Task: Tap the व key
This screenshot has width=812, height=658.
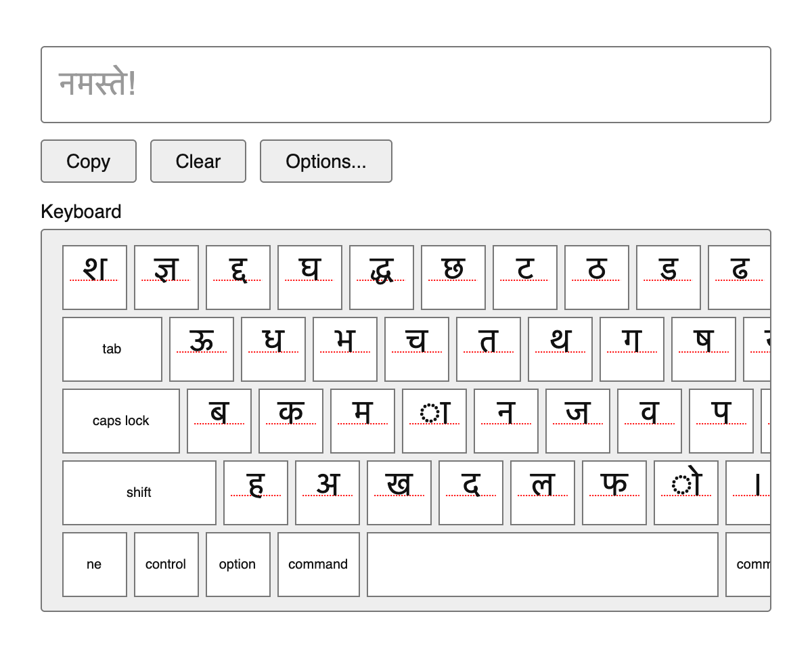Action: (650, 421)
